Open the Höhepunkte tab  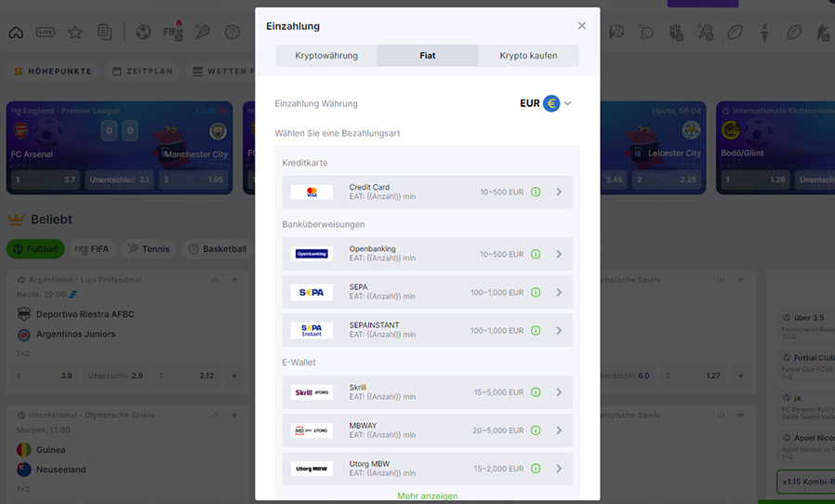53,71
